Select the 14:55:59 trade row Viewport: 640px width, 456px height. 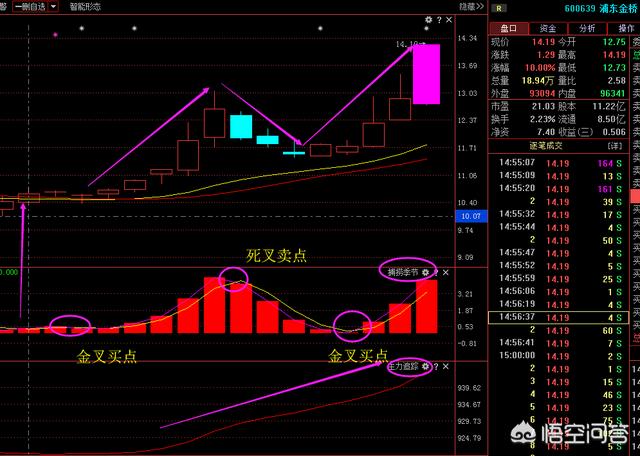click(558, 279)
